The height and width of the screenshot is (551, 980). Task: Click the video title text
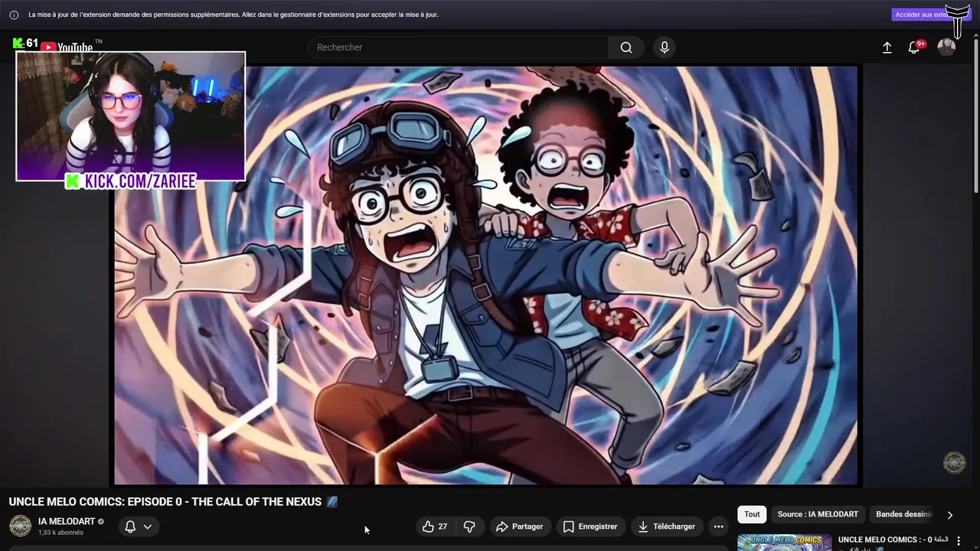coord(165,502)
